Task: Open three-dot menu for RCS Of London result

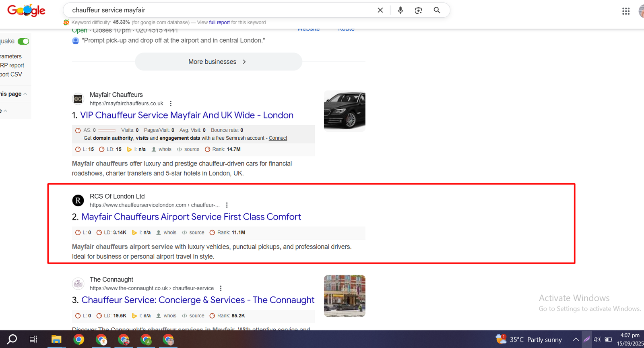Action: [x=227, y=205]
